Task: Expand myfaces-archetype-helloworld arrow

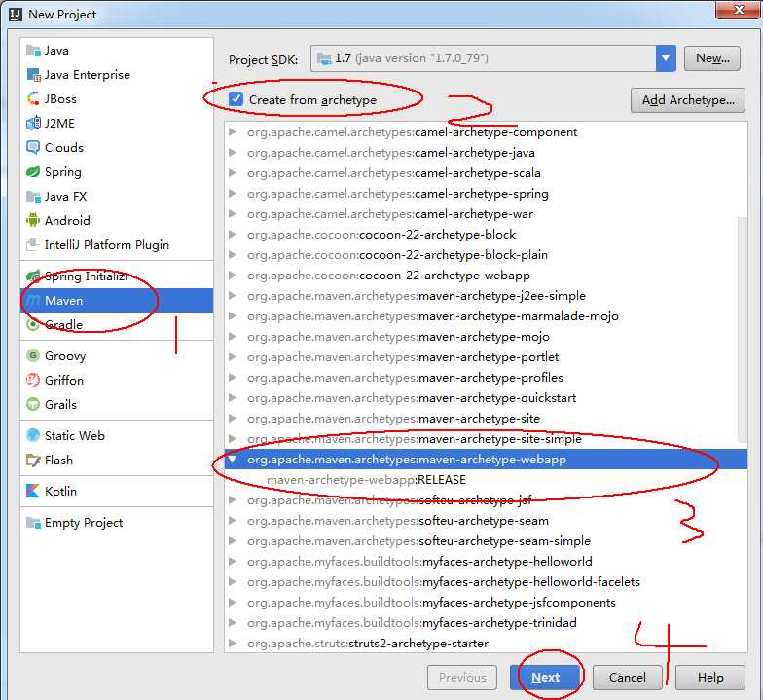Action: tap(233, 561)
